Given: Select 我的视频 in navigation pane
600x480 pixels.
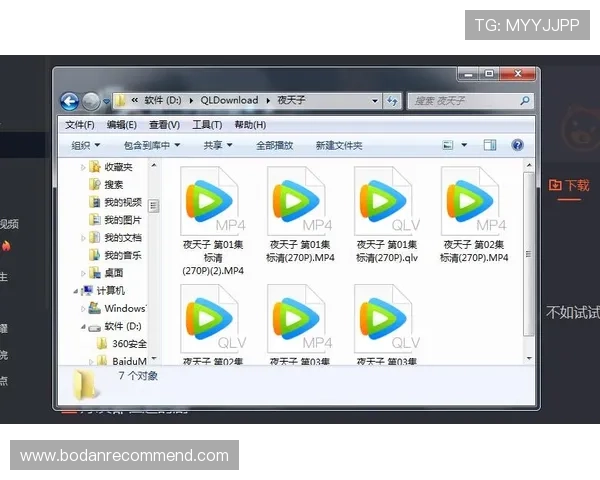Looking at the screenshot, I should point(123,202).
